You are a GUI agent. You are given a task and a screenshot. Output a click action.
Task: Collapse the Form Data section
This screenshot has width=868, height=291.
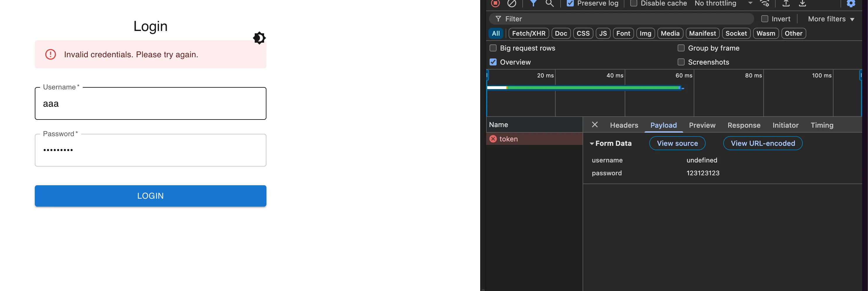click(592, 143)
